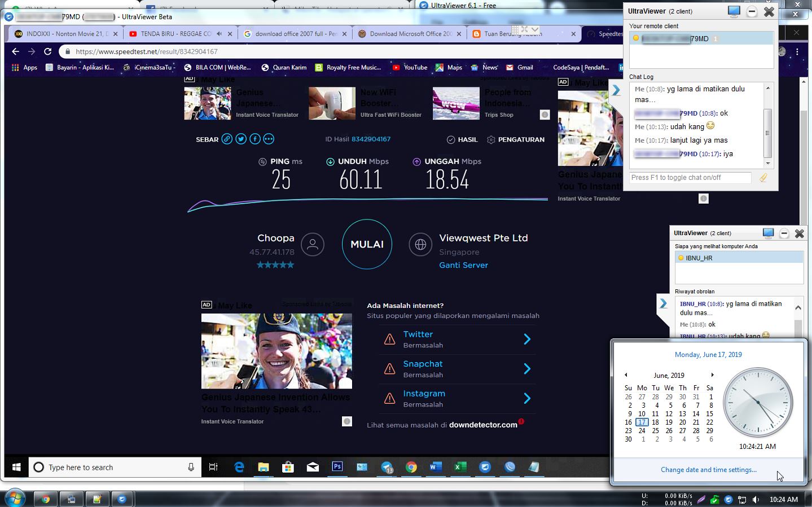The width and height of the screenshot is (812, 507).
Task: Go to previous month in calendar
Action: tap(626, 375)
